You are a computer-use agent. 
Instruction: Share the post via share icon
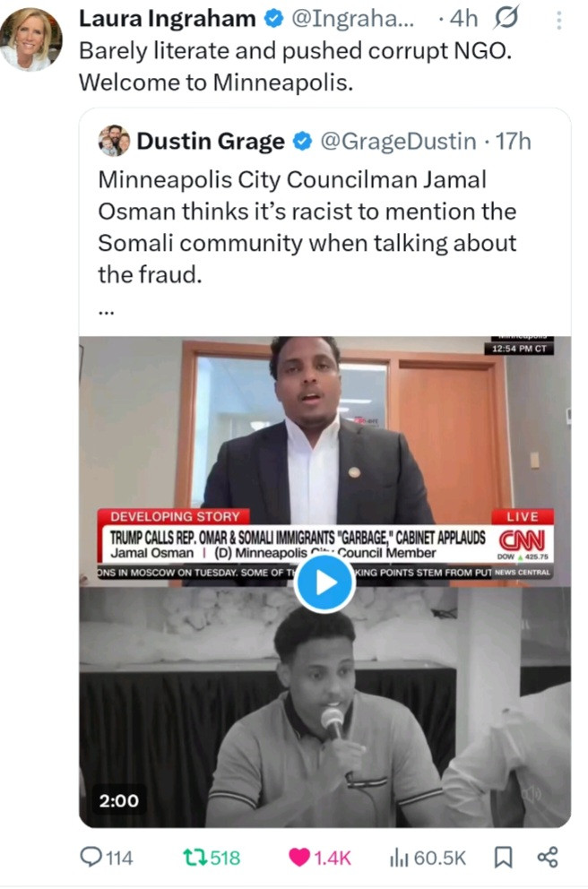click(x=548, y=858)
